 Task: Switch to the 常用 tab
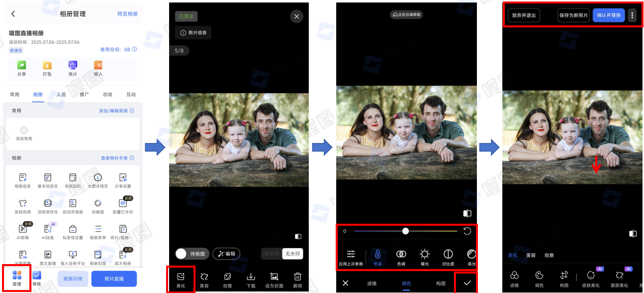coord(15,94)
